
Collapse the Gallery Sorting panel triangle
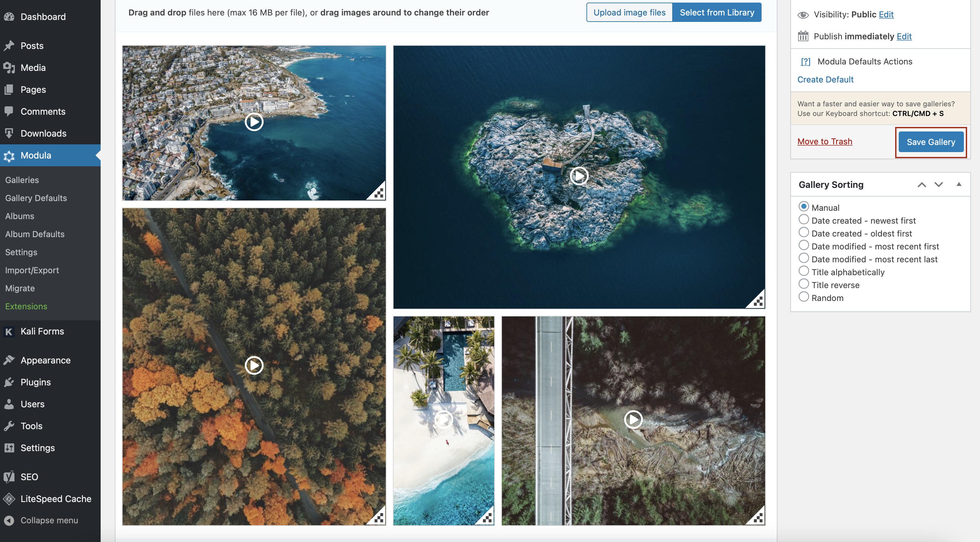pos(959,184)
